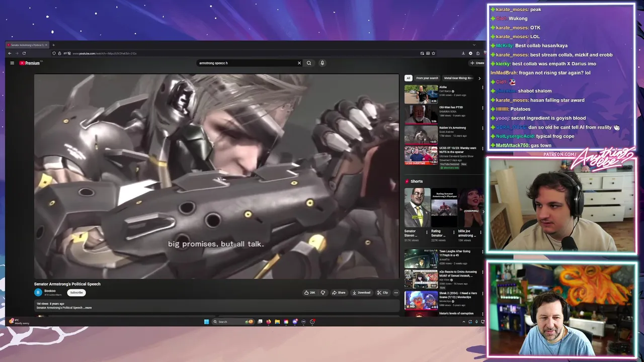Open options menu for Obi-Wan has PTSD
644x362 pixels.
482,108
